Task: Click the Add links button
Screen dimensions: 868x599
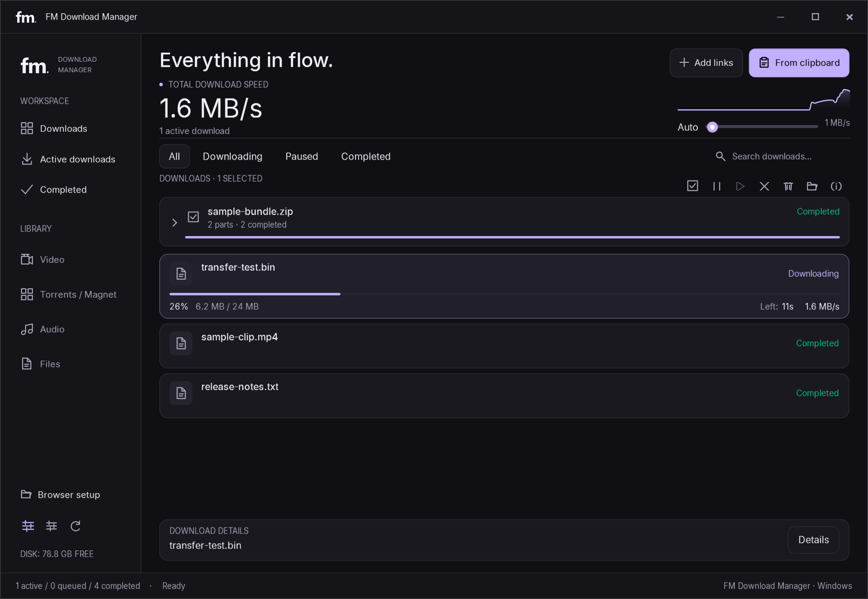Action: pos(706,63)
